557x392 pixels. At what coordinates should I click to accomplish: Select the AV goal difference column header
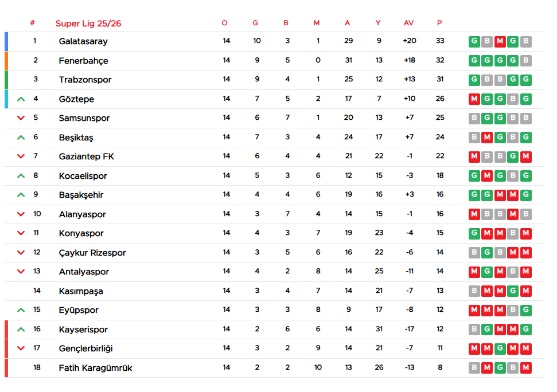[x=408, y=23]
